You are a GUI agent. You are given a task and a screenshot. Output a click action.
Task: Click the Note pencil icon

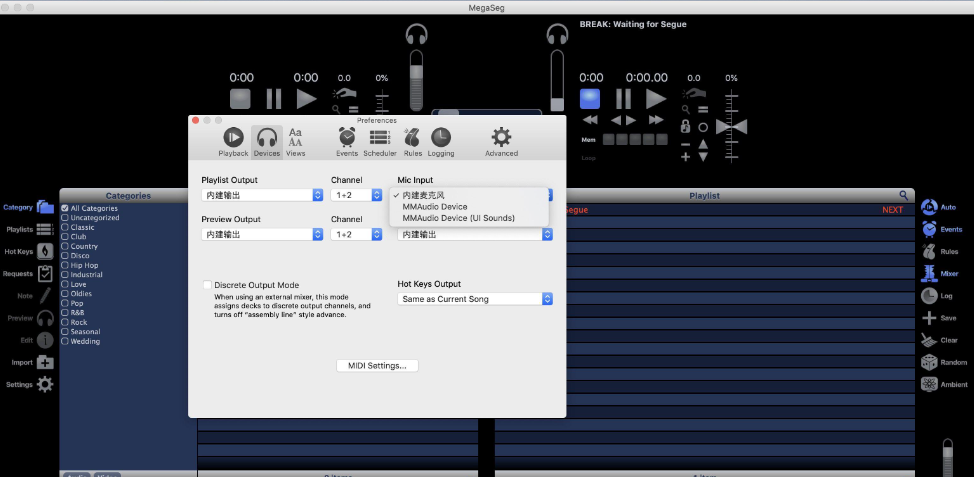[45, 296]
